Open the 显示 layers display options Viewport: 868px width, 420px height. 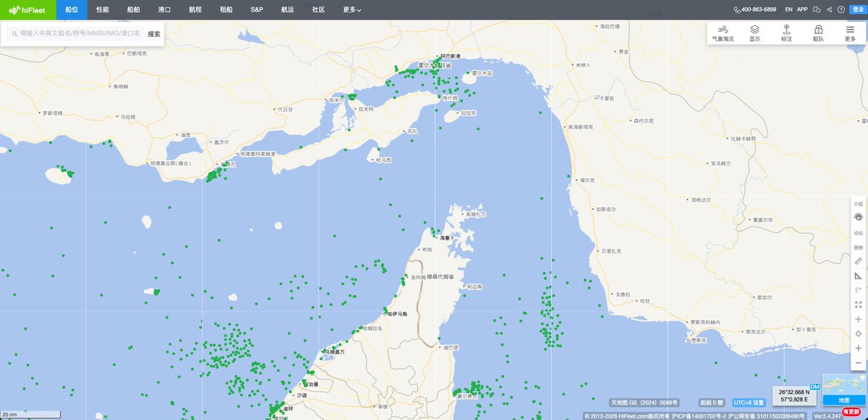pyautogui.click(x=754, y=33)
